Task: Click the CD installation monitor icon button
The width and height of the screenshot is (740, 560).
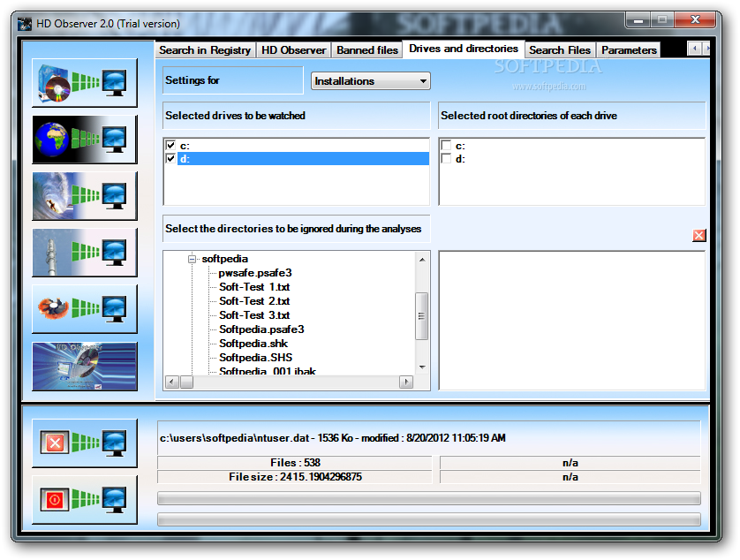Action: 85,83
